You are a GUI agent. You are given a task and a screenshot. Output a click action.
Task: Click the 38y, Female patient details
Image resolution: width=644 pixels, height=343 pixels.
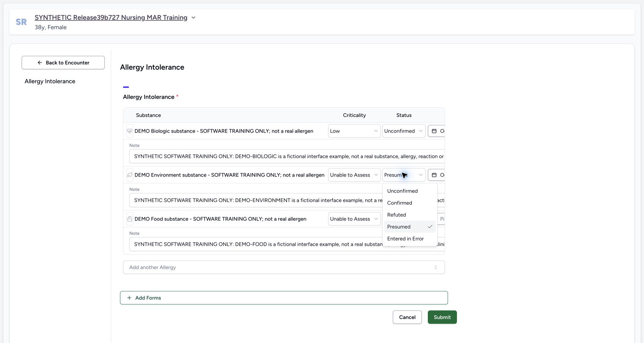tap(51, 27)
